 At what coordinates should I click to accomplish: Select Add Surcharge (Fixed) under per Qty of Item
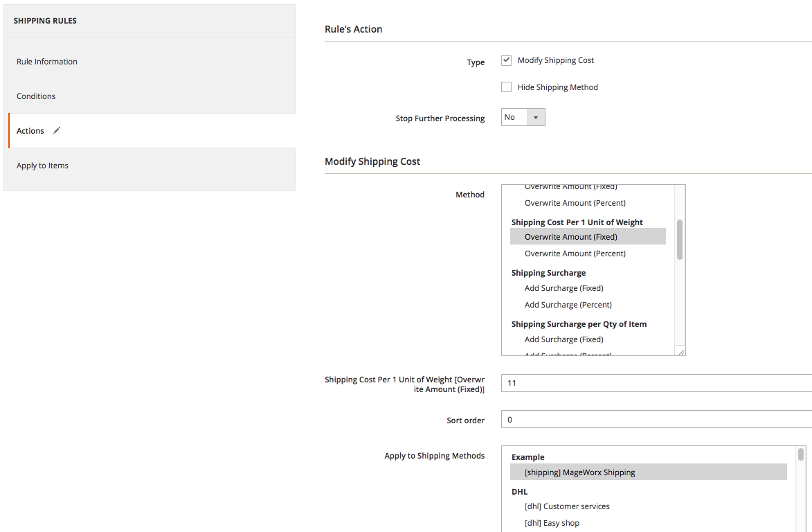coord(563,339)
